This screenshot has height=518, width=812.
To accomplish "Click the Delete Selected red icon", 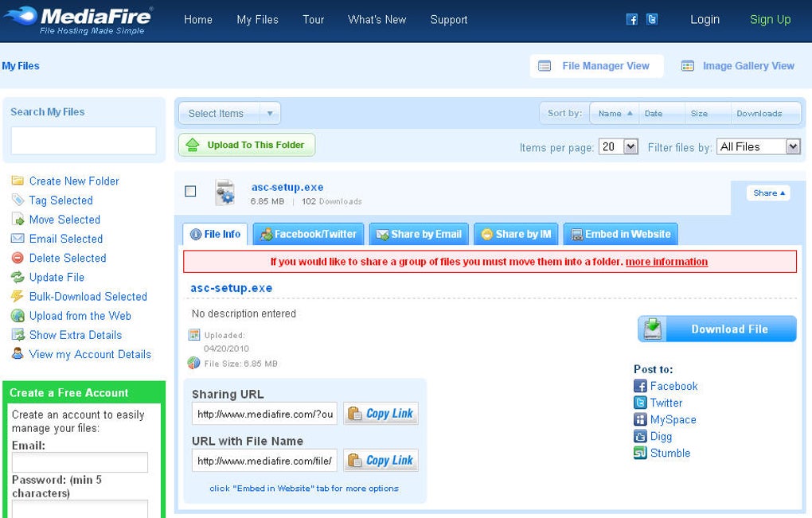I will click(18, 258).
